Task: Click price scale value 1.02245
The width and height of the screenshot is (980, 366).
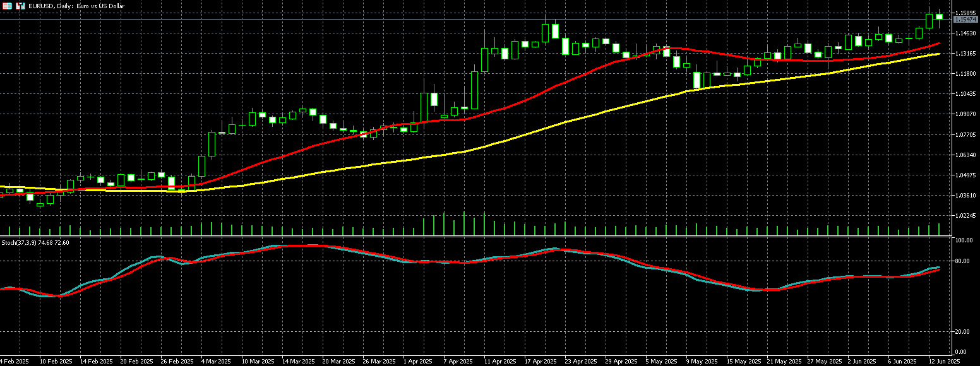Action: tap(965, 215)
